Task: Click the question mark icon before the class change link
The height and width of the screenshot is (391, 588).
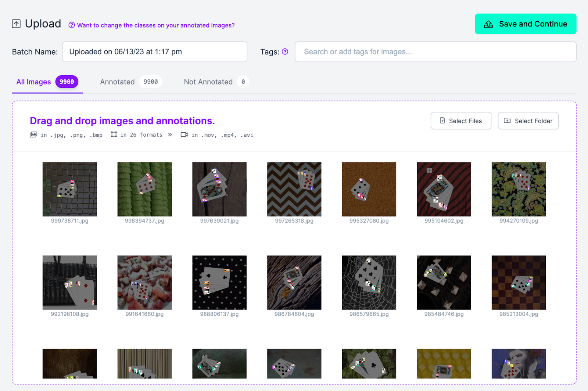Action: 72,25
